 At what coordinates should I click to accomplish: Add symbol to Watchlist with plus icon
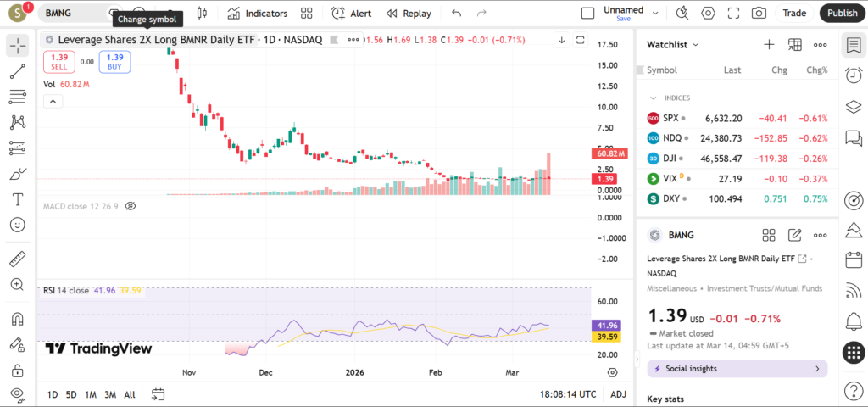coord(769,45)
